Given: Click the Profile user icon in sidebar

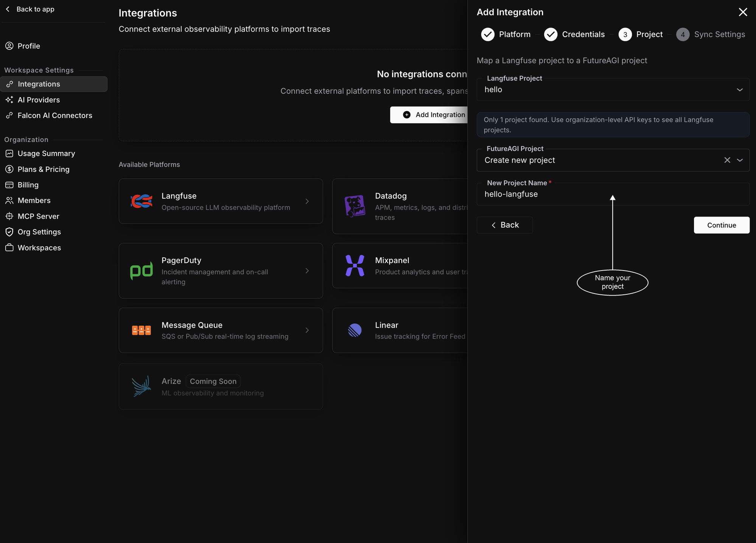Looking at the screenshot, I should (x=9, y=46).
